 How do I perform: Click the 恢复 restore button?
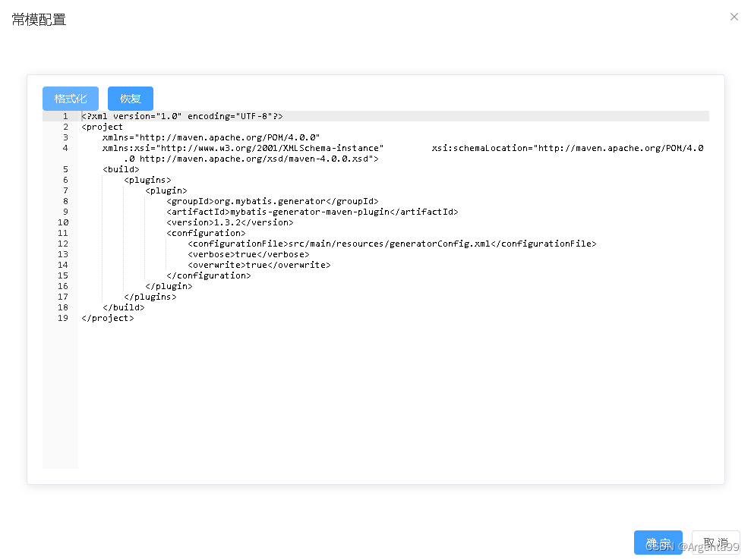[131, 99]
